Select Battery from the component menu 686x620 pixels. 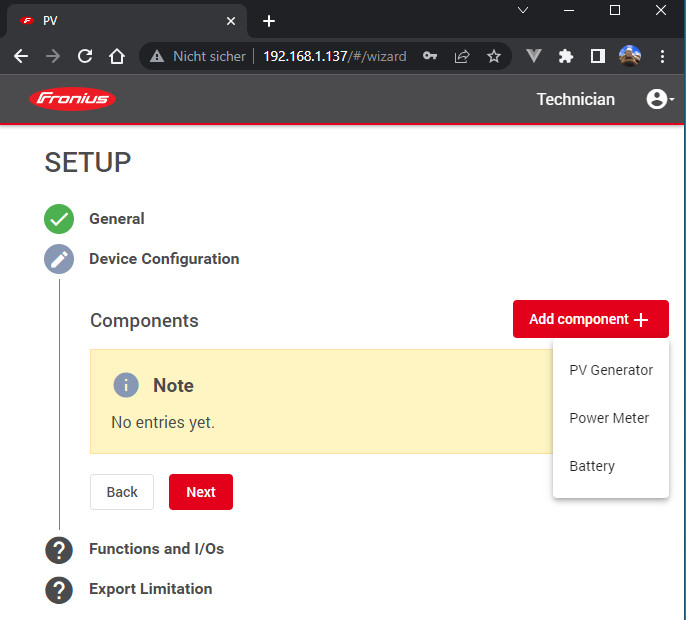pyautogui.click(x=592, y=466)
